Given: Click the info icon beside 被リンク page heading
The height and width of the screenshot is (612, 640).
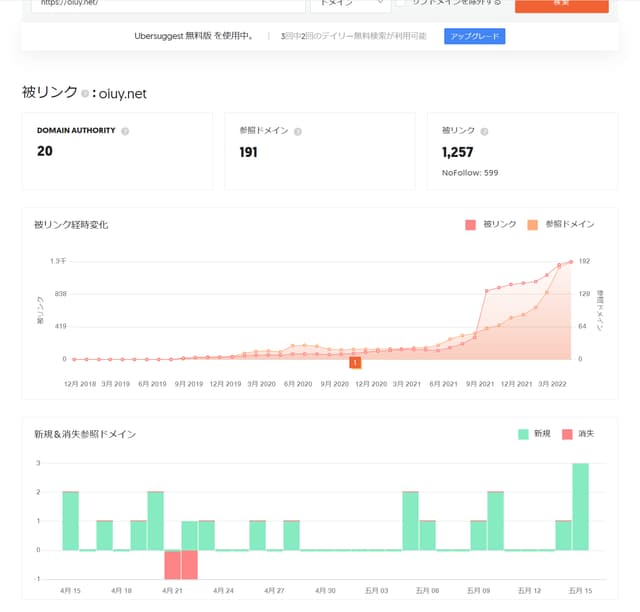Looking at the screenshot, I should pos(85,93).
